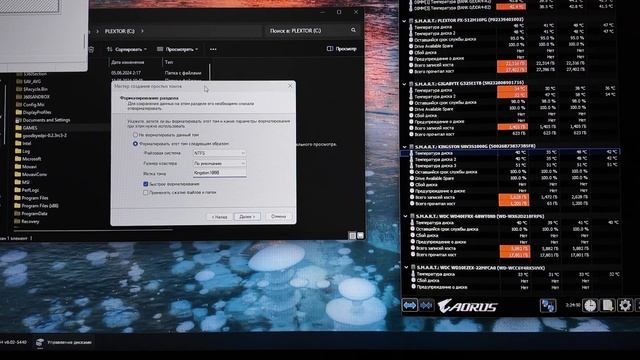
Task: Open HWiNFO sensor settings gear icon
Action: [x=625, y=305]
